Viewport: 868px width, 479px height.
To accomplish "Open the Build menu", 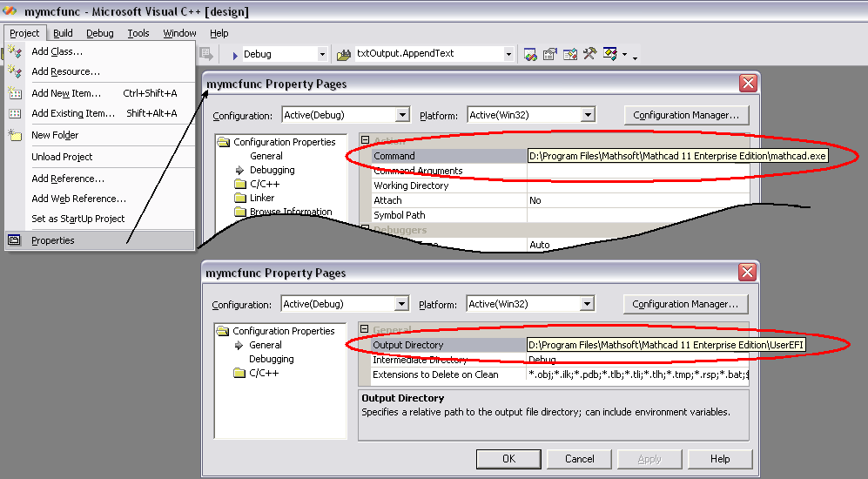I will pos(63,33).
